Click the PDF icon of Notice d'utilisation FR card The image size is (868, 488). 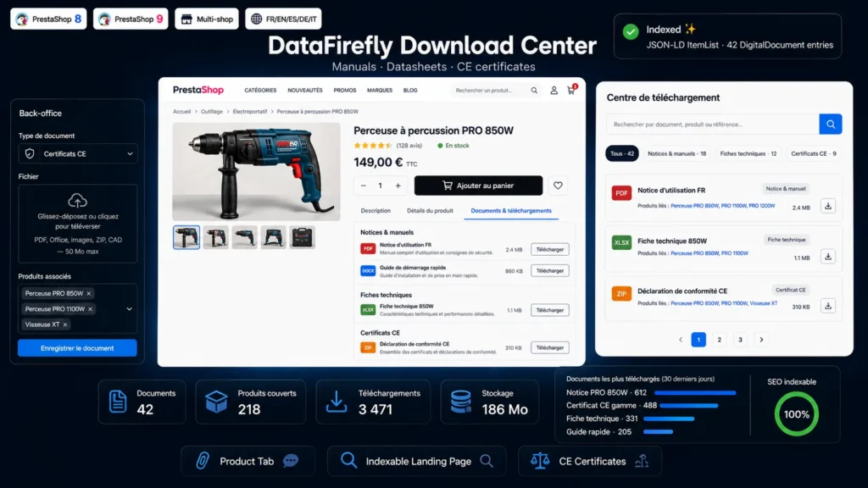[x=621, y=192]
